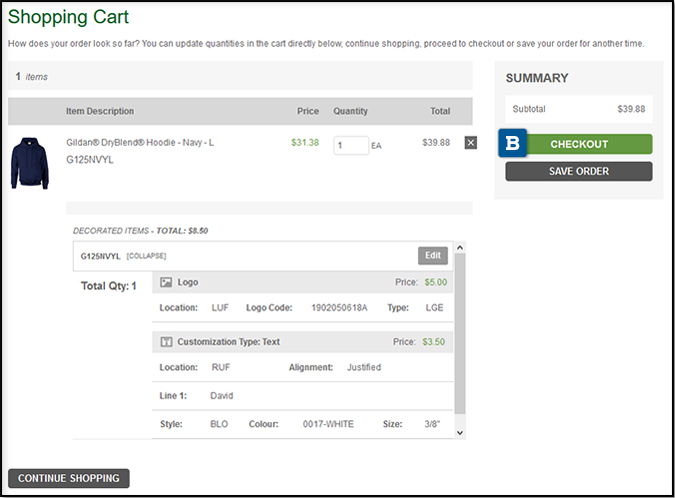The width and height of the screenshot is (675, 498).
Task: Click the blue B marker badge
Action: click(513, 143)
